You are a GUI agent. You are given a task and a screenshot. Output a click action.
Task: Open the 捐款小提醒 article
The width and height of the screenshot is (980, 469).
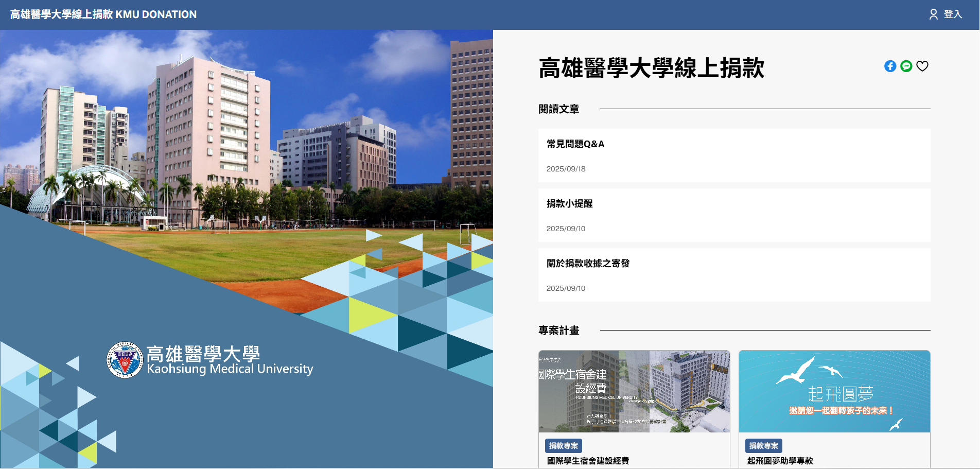(x=569, y=204)
